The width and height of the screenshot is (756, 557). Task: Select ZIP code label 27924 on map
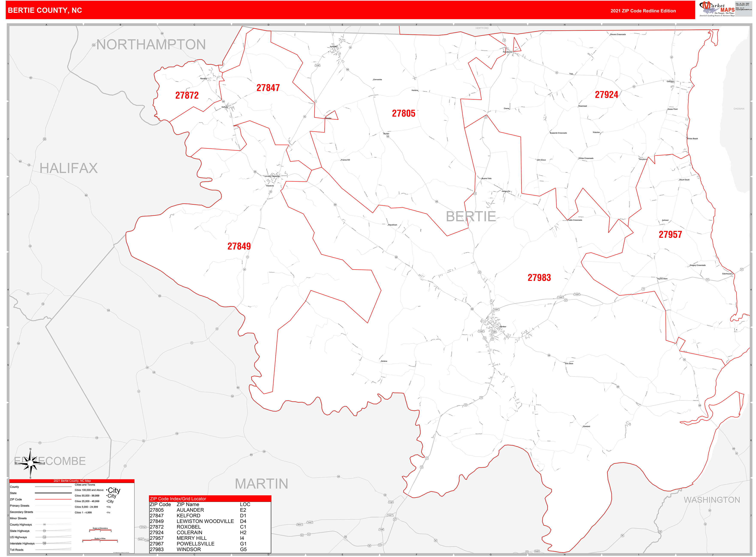point(606,95)
